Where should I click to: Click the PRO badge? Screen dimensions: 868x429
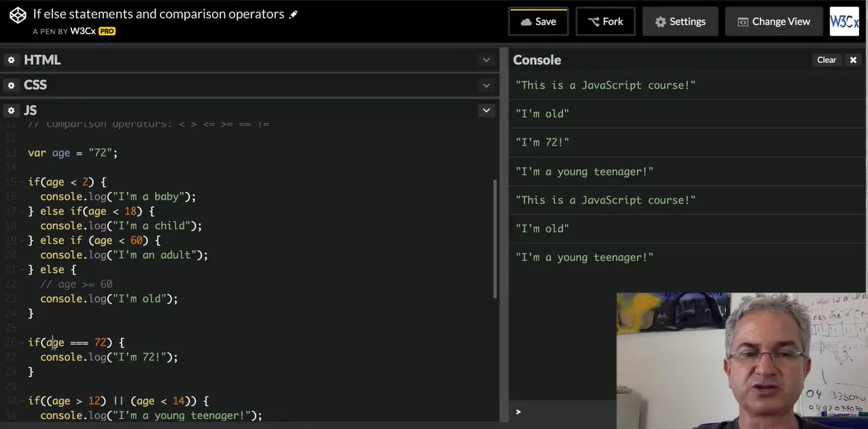click(107, 31)
